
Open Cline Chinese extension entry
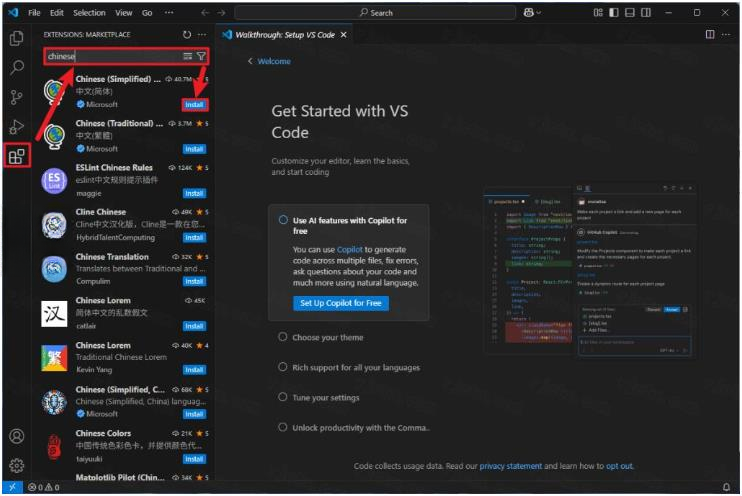125,224
